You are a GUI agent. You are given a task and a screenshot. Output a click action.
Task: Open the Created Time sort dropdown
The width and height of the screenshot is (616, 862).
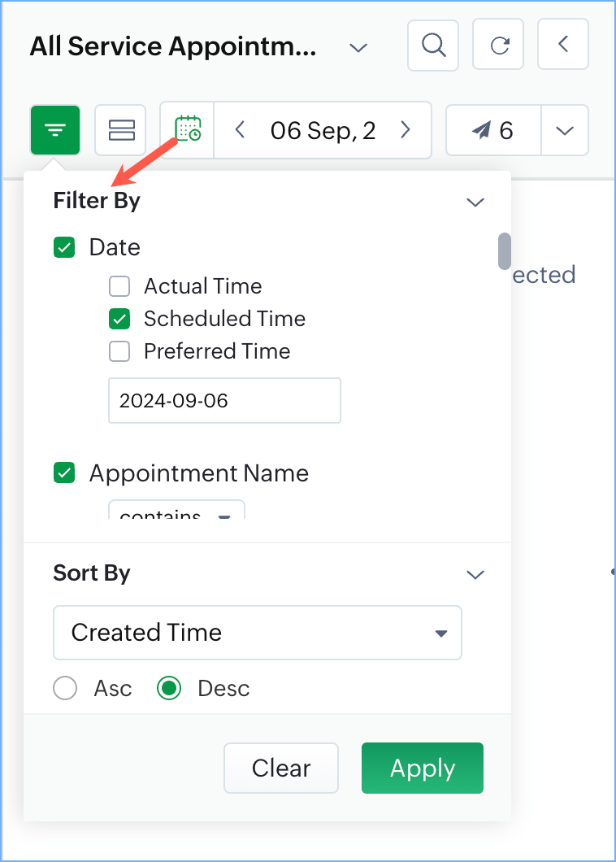point(257,633)
